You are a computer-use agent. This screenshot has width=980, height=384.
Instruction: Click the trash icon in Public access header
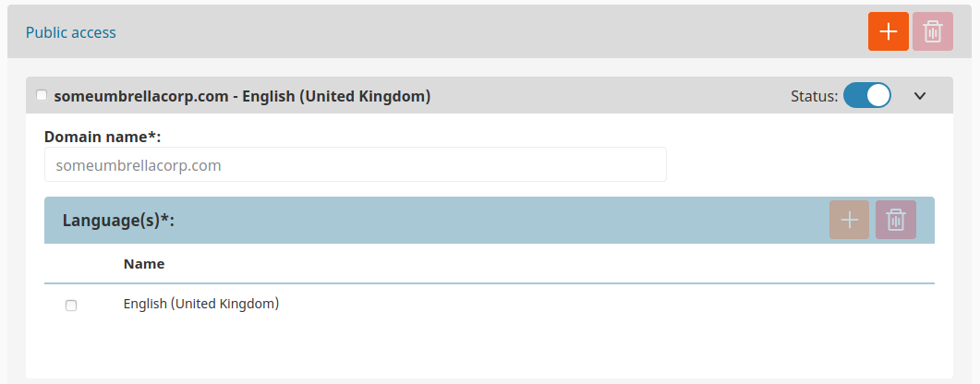[x=933, y=31]
